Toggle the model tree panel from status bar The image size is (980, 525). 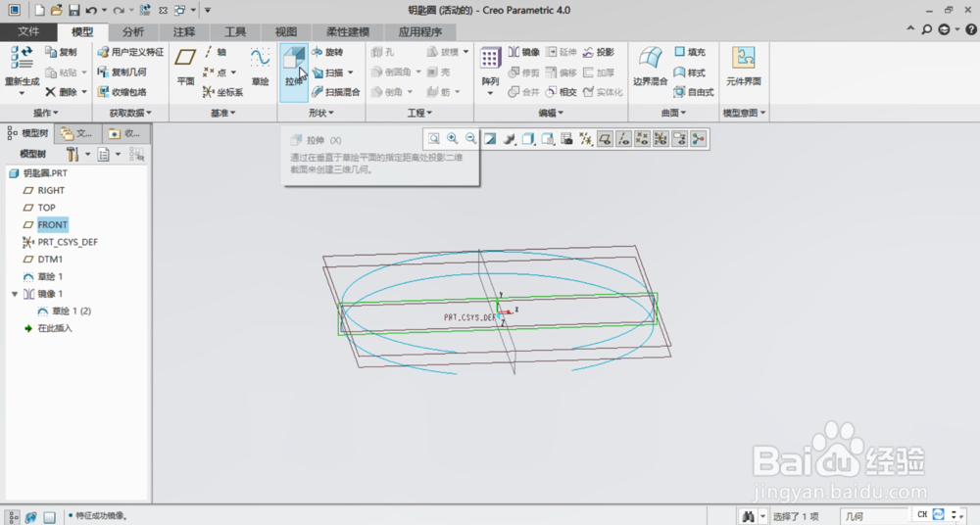pos(13,517)
